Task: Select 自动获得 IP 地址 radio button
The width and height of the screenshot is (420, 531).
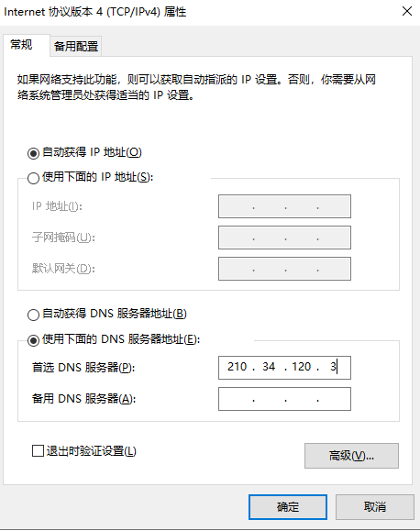Action: click(33, 153)
